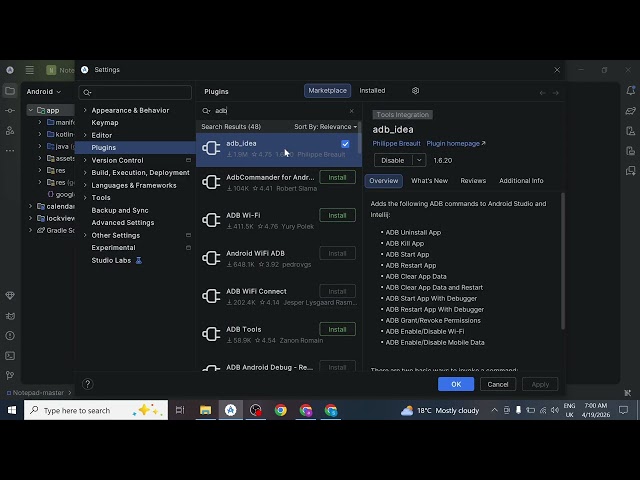Open the Commit tool window icon

(x=10, y=111)
